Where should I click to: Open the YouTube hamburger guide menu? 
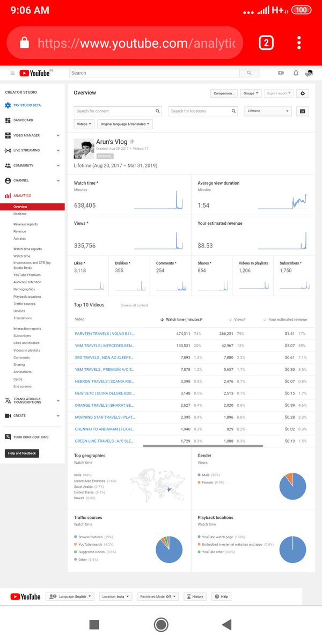pyautogui.click(x=13, y=73)
